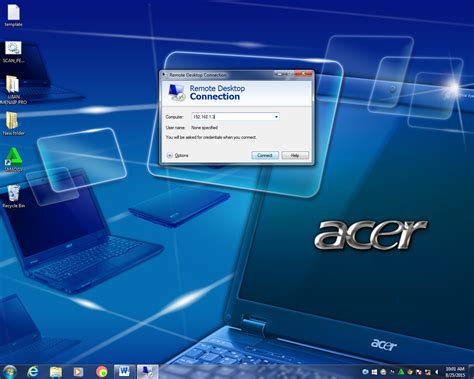The image size is (474, 379).
Task: Click Remote Desktop Connection taskbar button
Action: 147,372
